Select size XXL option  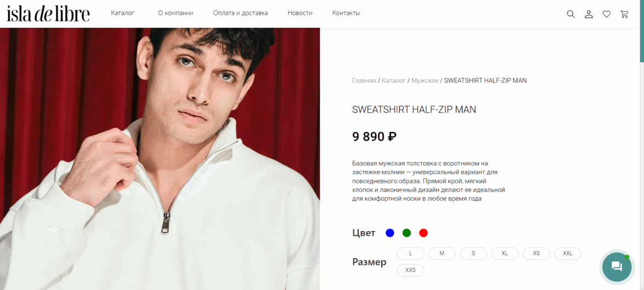pos(567,253)
